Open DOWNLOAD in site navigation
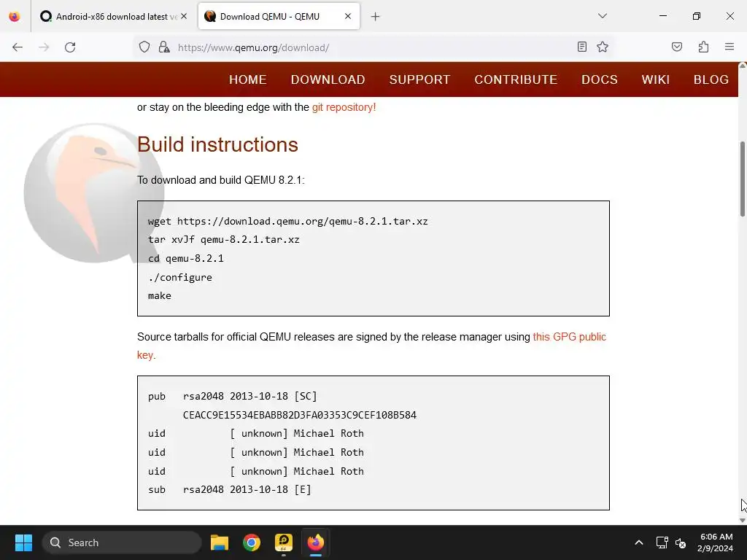The image size is (747, 560). coord(328,79)
